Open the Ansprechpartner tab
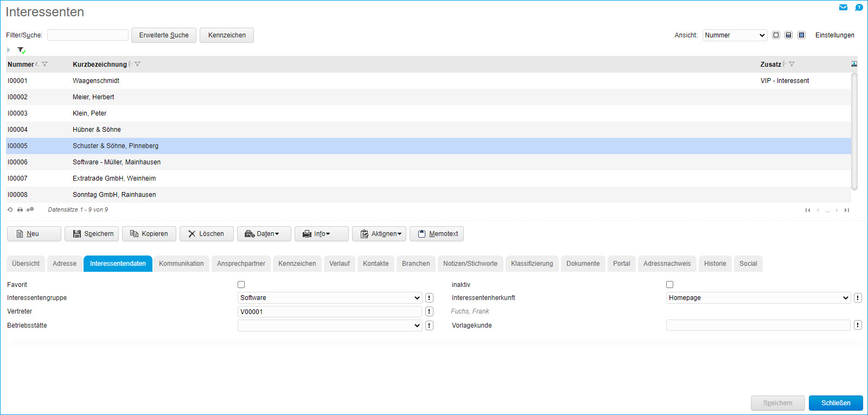868x415 pixels. pyautogui.click(x=241, y=264)
